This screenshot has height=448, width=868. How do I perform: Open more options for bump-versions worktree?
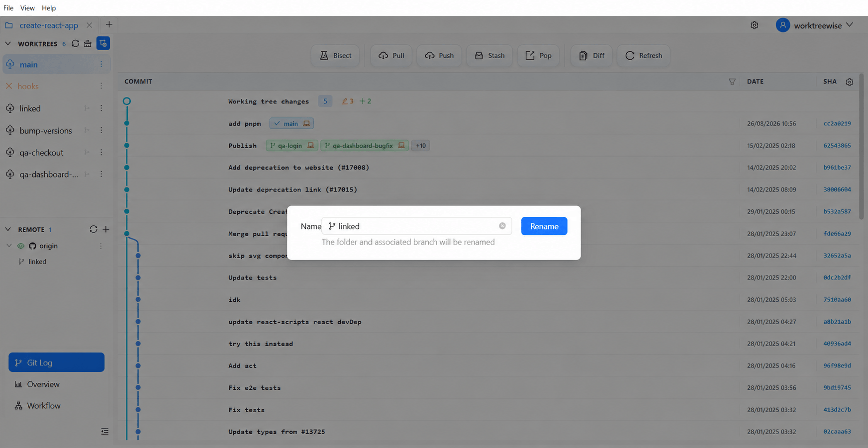tap(101, 130)
